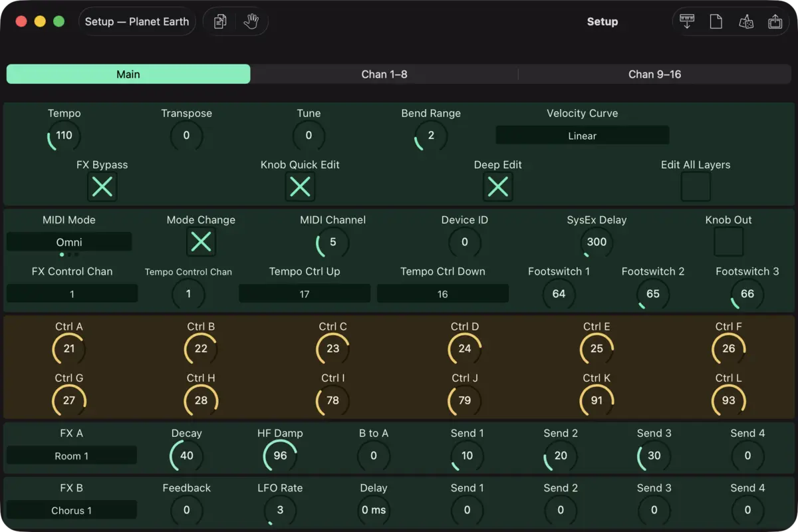The height and width of the screenshot is (532, 798).
Task: Enable the Edit All Layers checkbox
Action: pos(696,187)
